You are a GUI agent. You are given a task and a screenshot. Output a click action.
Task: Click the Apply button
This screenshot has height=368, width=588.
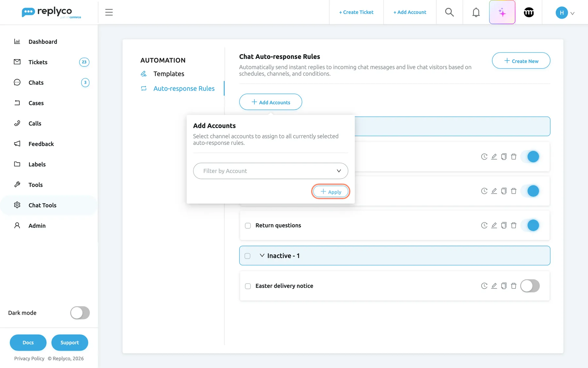click(x=331, y=192)
